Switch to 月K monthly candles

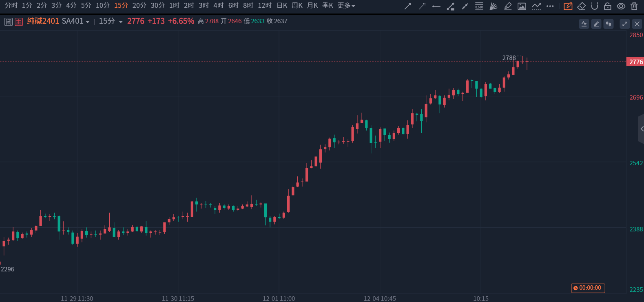point(312,6)
